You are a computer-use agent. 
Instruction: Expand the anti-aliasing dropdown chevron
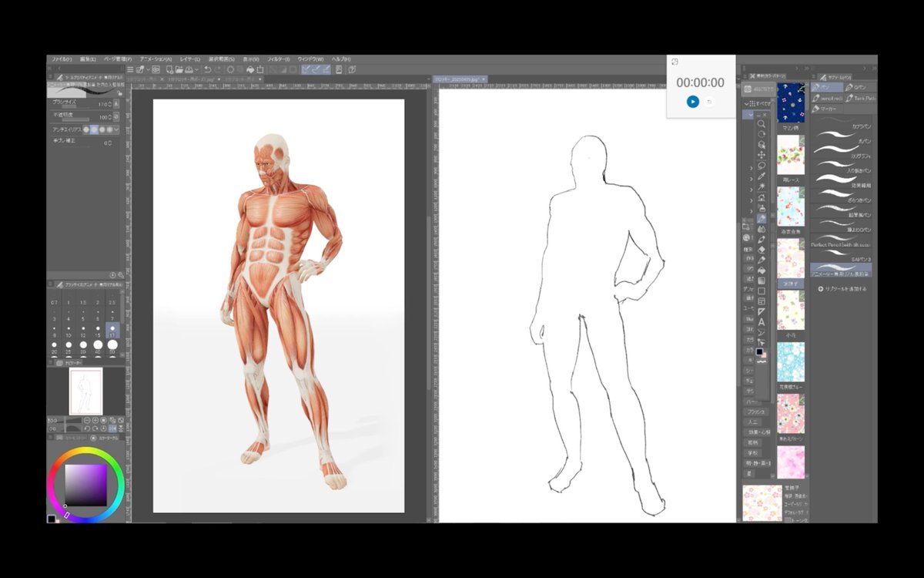pyautogui.click(x=116, y=129)
